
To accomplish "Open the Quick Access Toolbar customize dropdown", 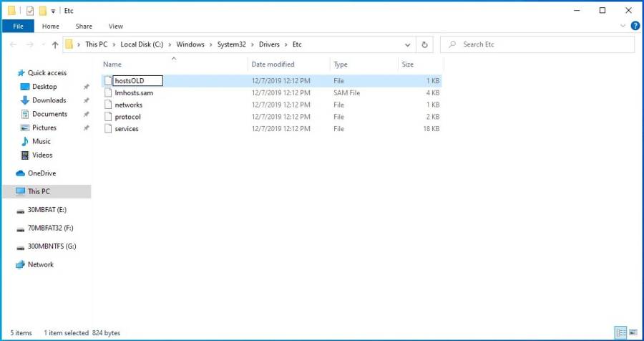I will click(x=54, y=11).
